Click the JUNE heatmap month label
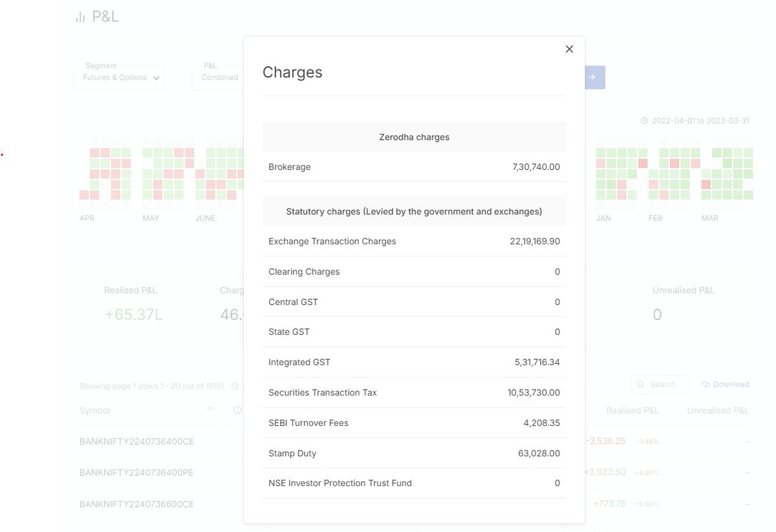Viewport: 776px width, 532px height. click(205, 218)
